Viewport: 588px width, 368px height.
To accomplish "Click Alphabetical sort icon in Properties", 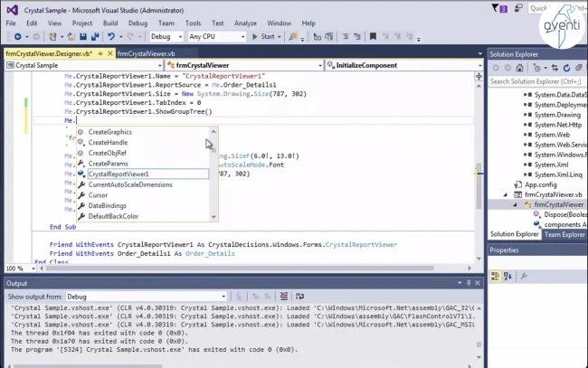I will (507, 277).
